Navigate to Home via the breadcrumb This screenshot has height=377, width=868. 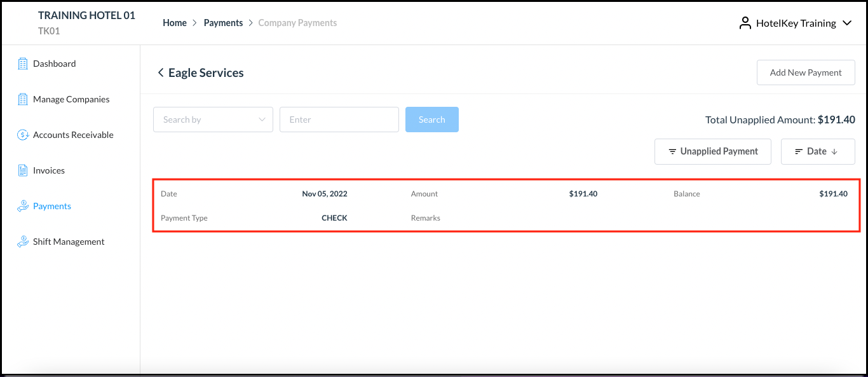click(175, 22)
